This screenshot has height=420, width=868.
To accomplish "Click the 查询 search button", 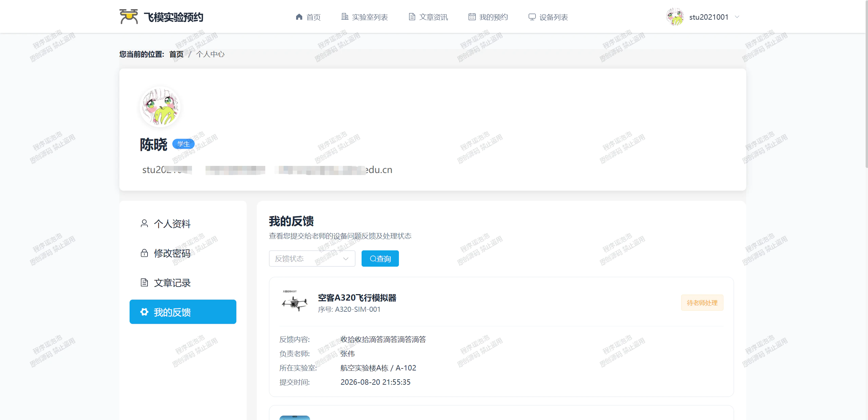I will point(380,259).
